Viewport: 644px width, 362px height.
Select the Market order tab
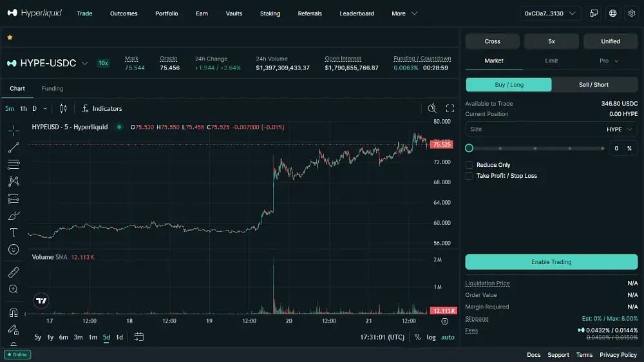point(494,61)
